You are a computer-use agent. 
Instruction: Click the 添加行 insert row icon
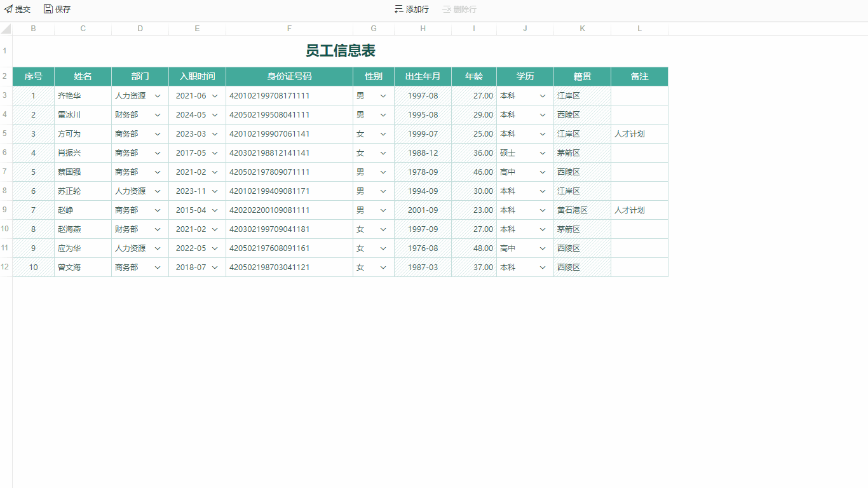click(398, 10)
